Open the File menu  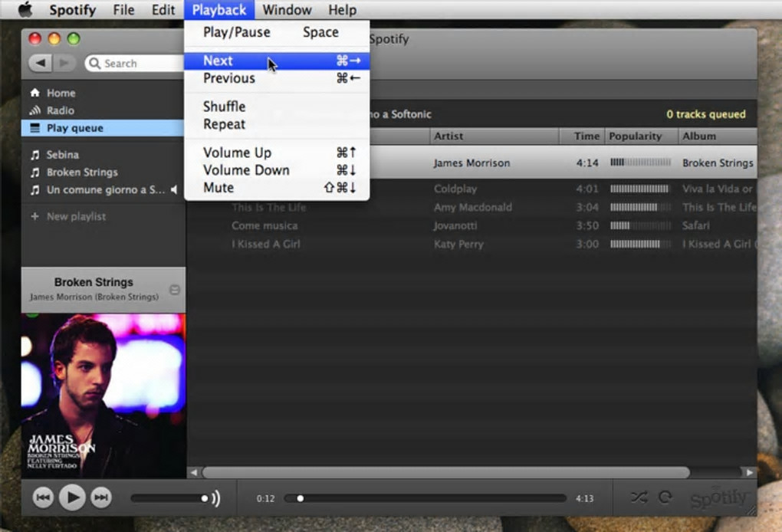123,10
